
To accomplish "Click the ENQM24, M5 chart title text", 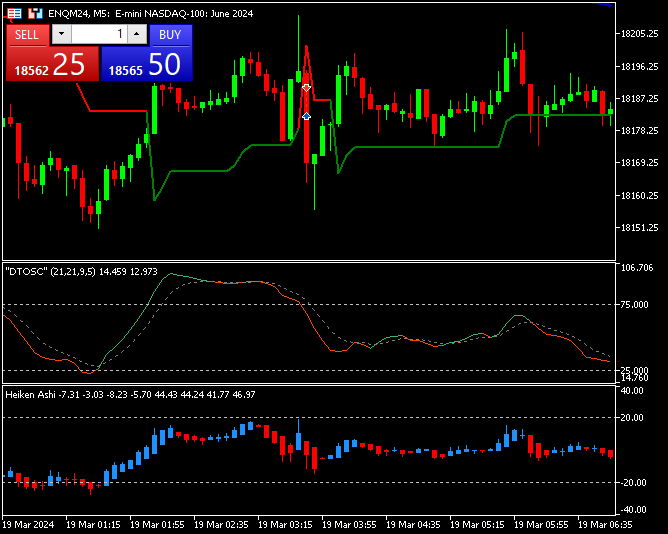I will tap(150, 14).
